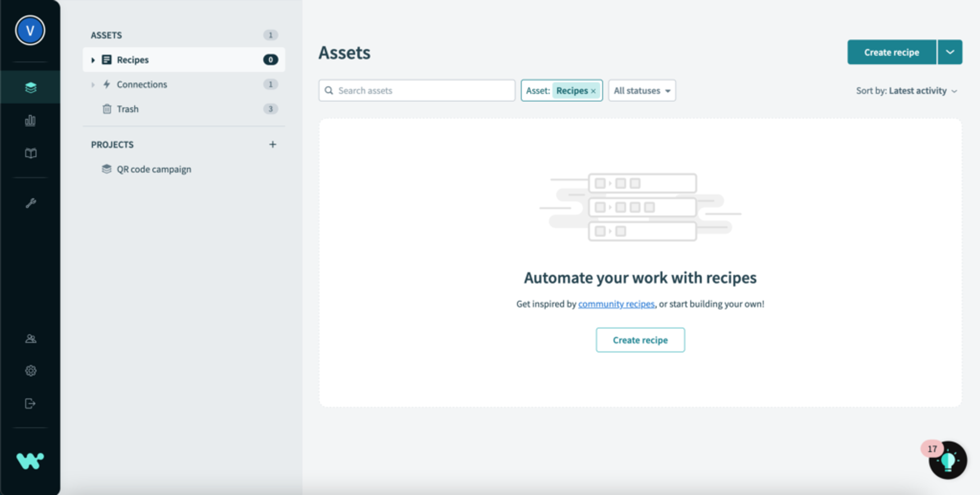
Task: Open the Community library book icon
Action: tap(30, 153)
